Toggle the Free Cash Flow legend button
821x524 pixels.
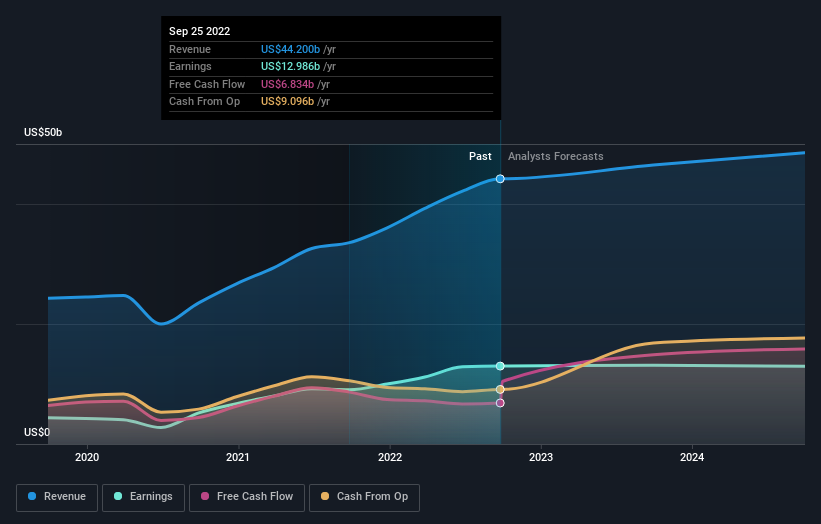(x=247, y=497)
